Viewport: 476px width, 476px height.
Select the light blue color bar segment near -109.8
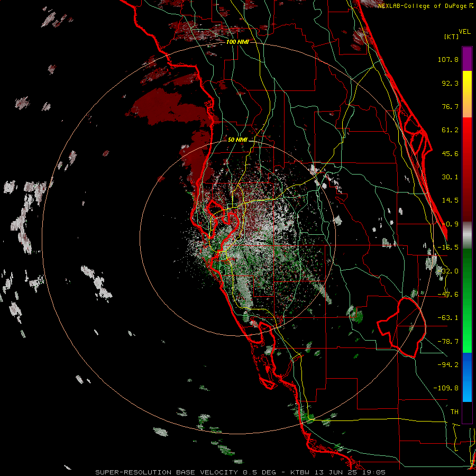[x=467, y=389]
